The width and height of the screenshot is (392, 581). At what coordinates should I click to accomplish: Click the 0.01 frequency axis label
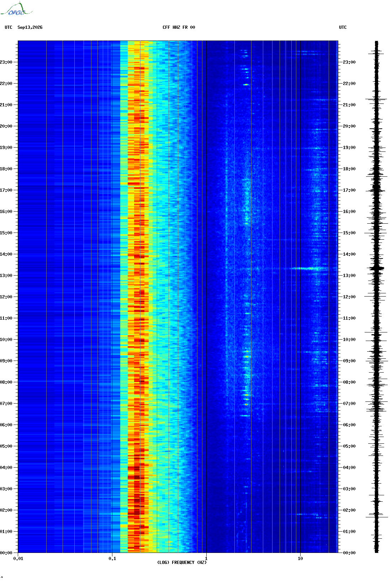click(x=18, y=559)
